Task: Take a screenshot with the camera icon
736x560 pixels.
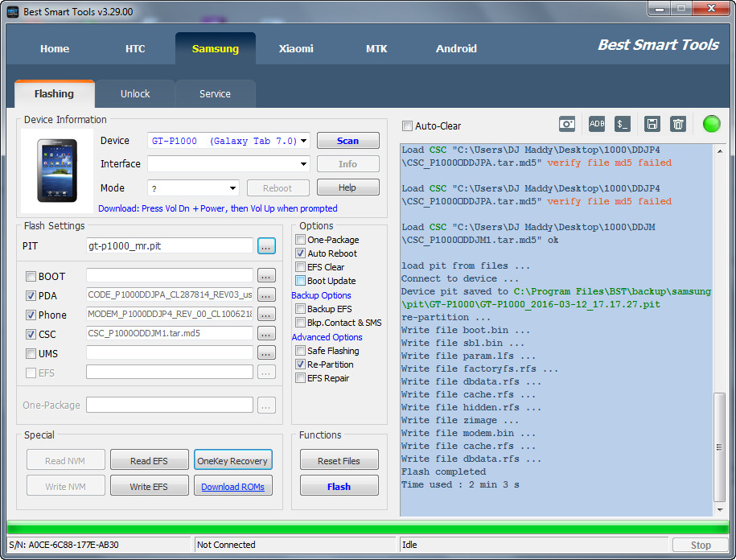Action: point(567,125)
